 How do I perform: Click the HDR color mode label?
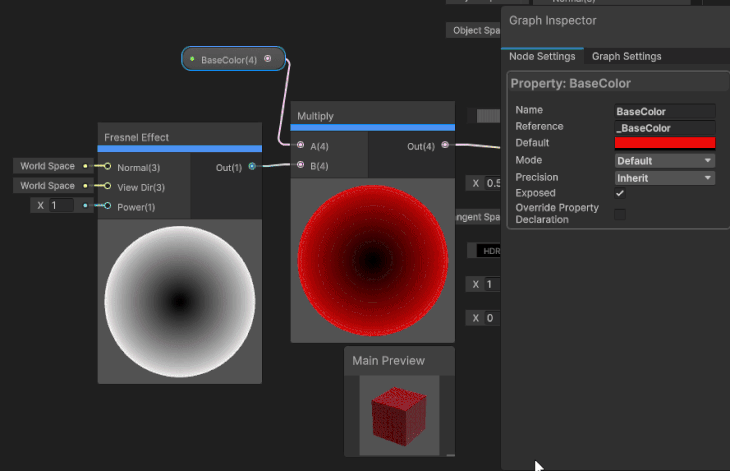(491, 251)
